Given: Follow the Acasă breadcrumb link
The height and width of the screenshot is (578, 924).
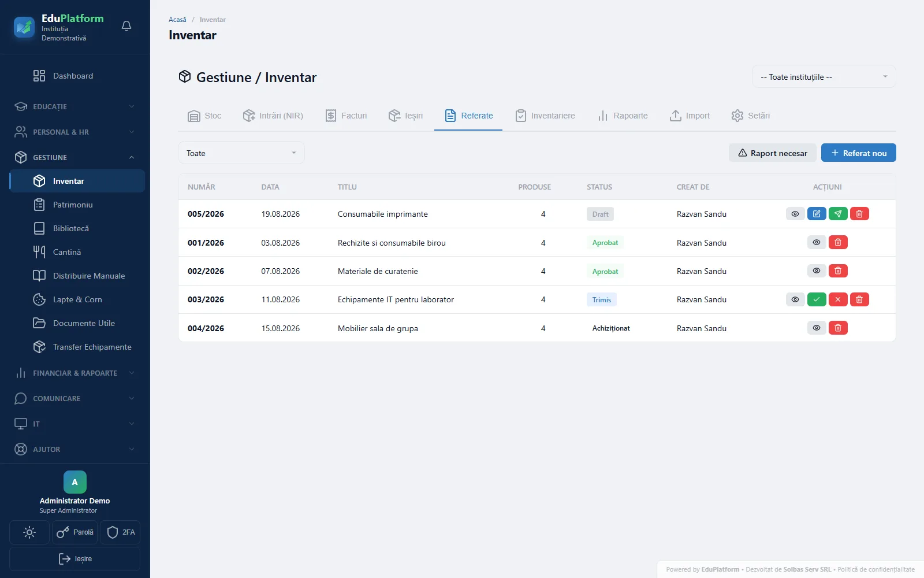Looking at the screenshot, I should pyautogui.click(x=177, y=20).
